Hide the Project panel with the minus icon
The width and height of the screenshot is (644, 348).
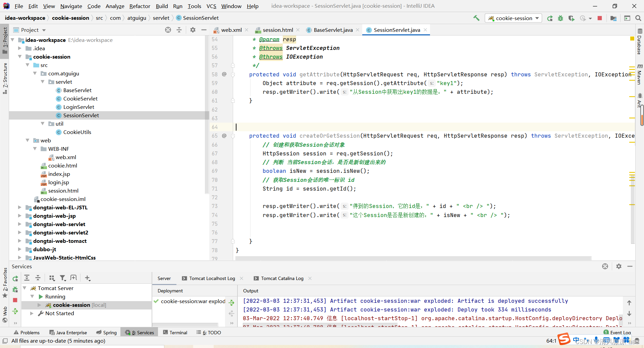pos(204,30)
